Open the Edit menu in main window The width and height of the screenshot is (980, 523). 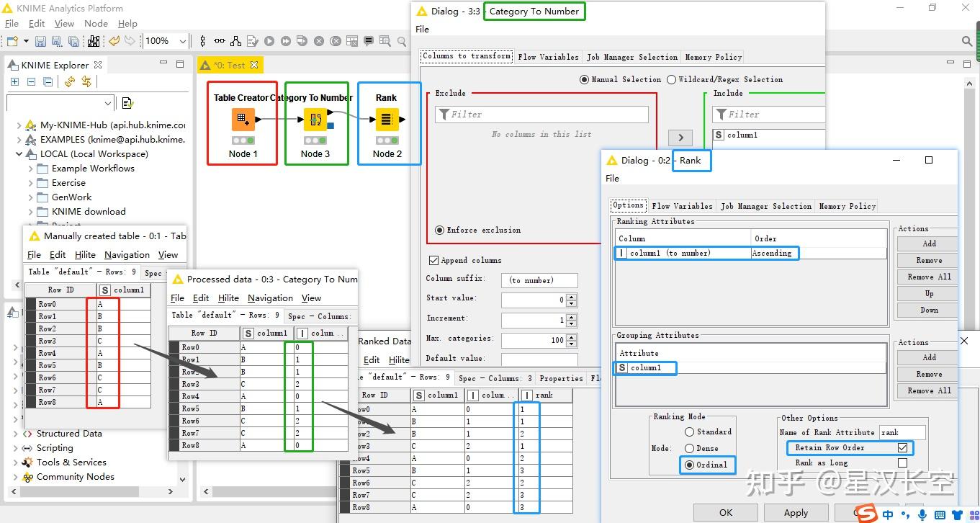tap(37, 24)
